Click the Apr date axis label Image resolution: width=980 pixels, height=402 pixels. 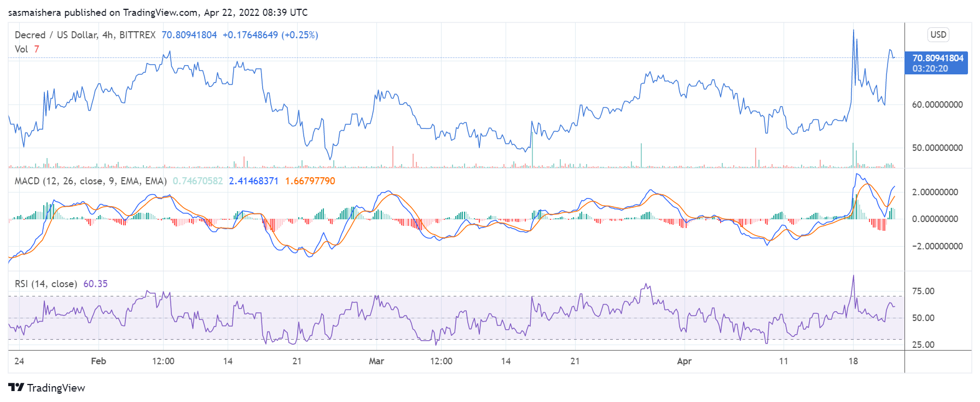(x=684, y=361)
